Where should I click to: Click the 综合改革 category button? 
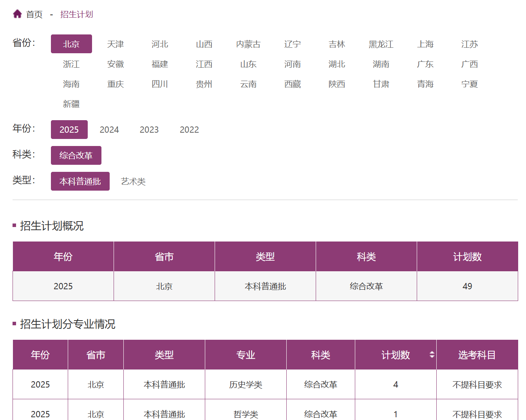click(x=76, y=155)
